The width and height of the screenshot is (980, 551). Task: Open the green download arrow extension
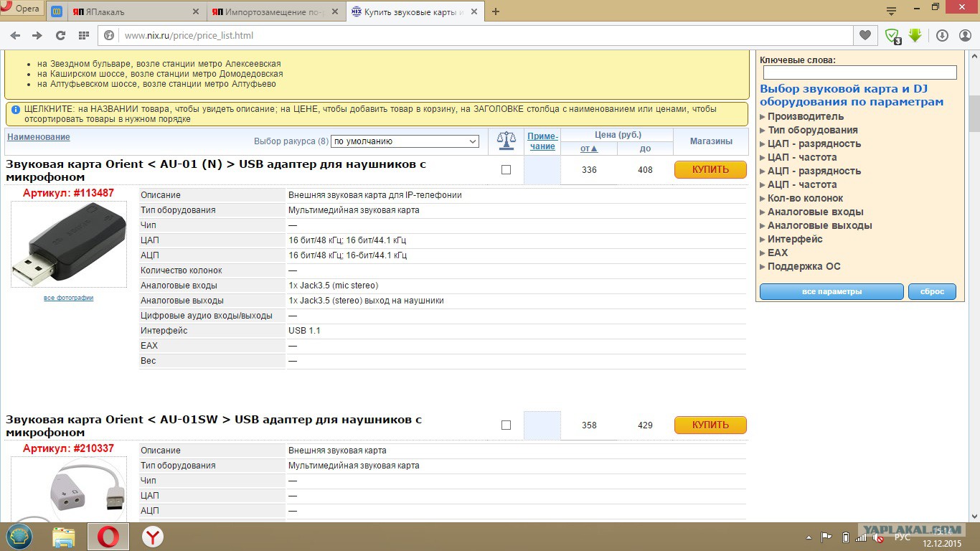coord(915,34)
